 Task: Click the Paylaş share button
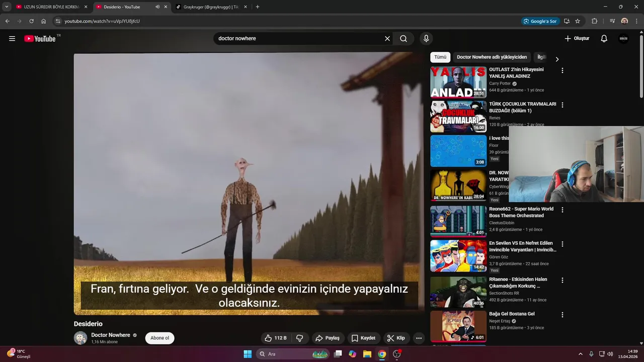click(328, 338)
